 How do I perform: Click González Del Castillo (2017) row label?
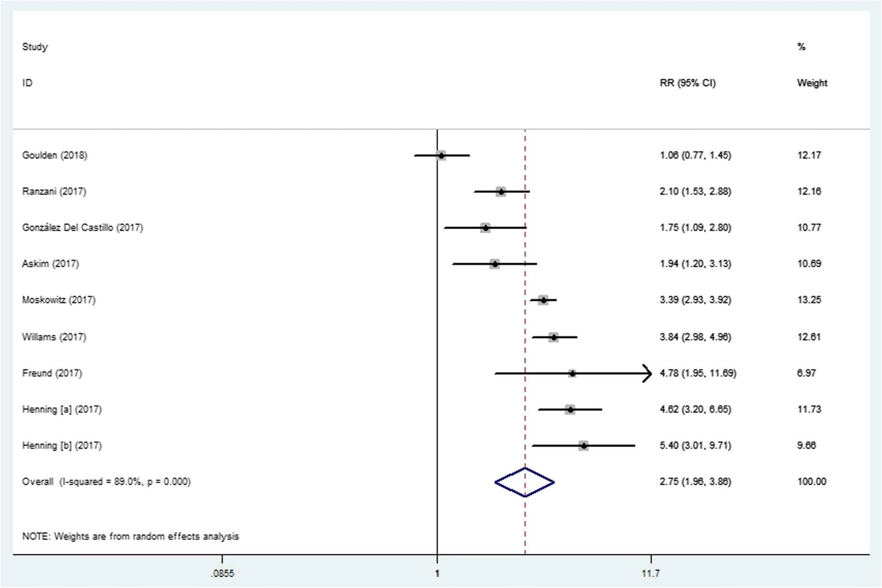pos(82,228)
